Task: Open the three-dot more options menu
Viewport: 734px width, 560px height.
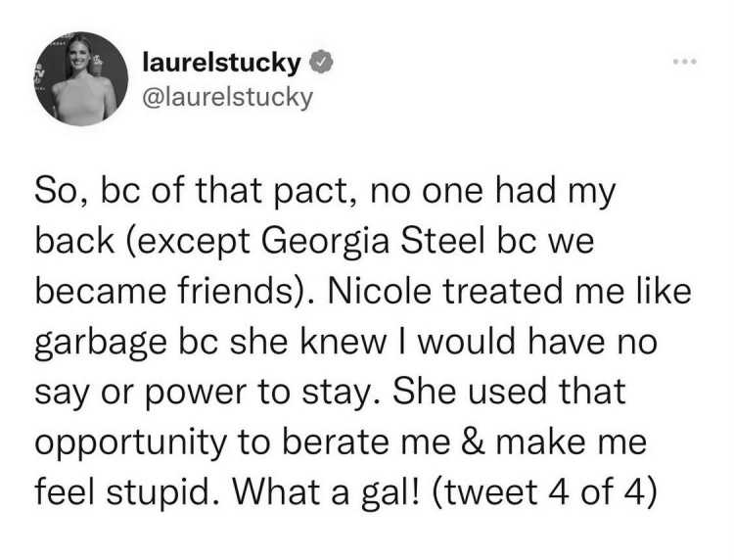Action: click(x=686, y=62)
